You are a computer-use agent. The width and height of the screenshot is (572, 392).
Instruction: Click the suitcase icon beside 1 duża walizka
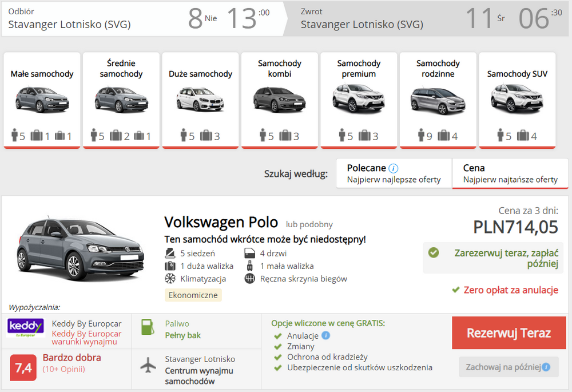(170, 266)
